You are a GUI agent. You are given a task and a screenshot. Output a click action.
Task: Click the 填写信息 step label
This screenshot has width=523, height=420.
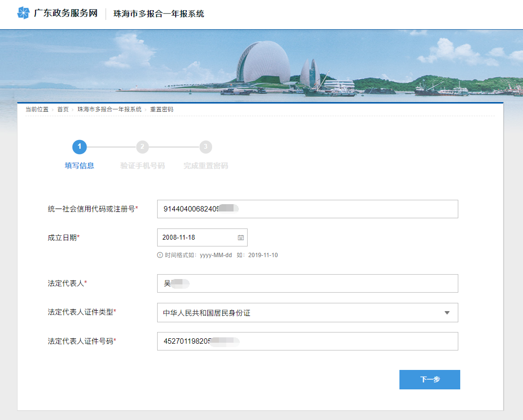pos(79,166)
